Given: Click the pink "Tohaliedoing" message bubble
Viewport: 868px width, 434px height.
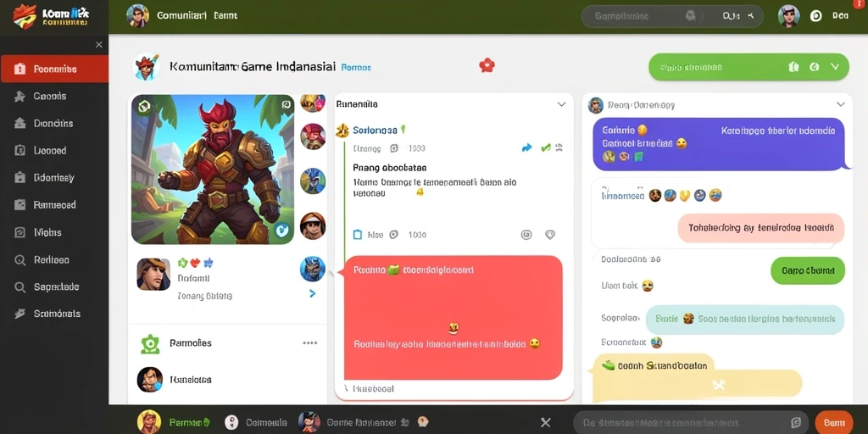Looking at the screenshot, I should [761, 228].
